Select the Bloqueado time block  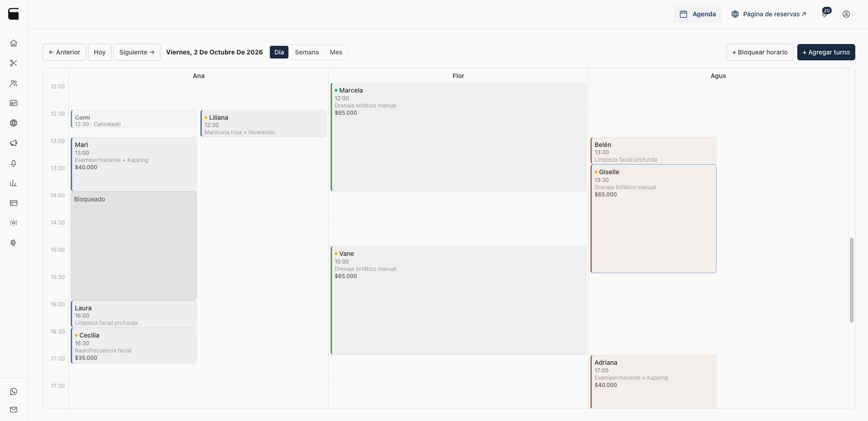click(x=134, y=246)
